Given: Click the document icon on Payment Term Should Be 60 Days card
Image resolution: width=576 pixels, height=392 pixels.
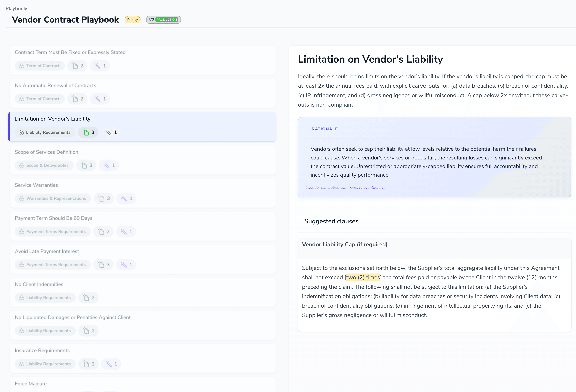Looking at the screenshot, I should 103,231.
